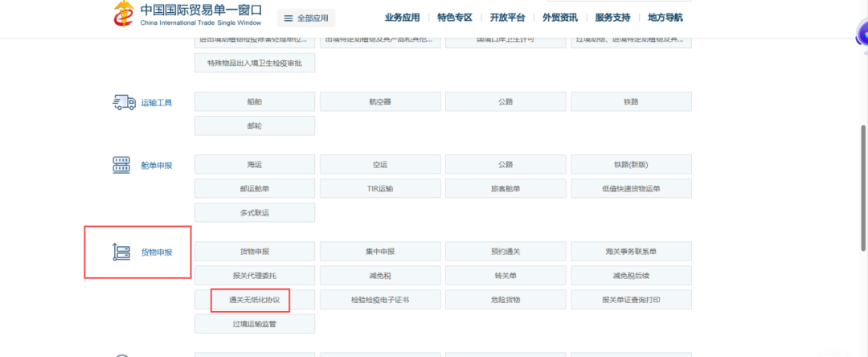Select the 船舶 transport option
The height and width of the screenshot is (357, 868).
click(x=254, y=102)
